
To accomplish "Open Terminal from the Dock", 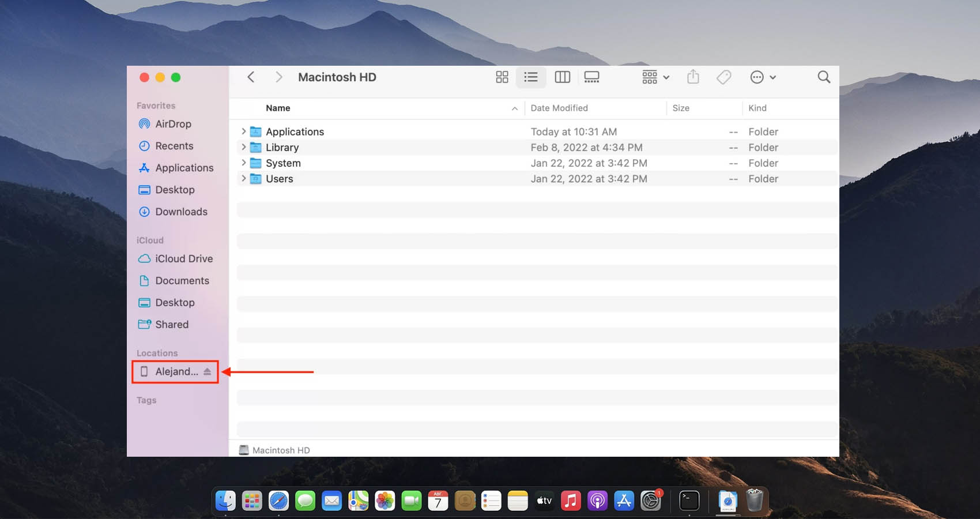I will tap(689, 501).
